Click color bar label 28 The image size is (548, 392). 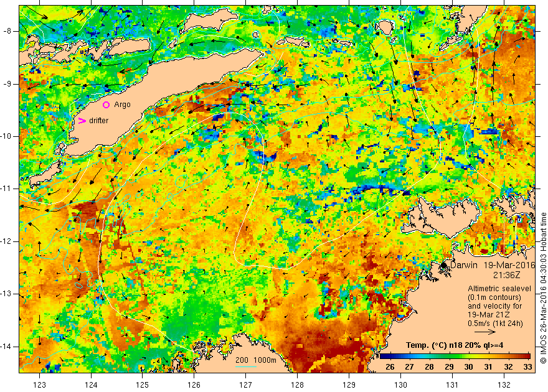[429, 367]
